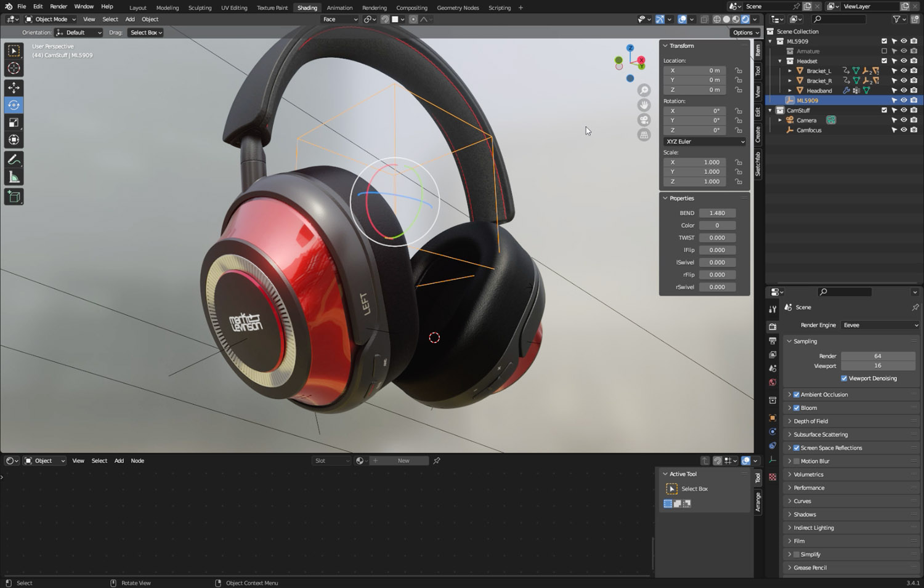
Task: Open the viewport Options button
Action: [x=745, y=33]
